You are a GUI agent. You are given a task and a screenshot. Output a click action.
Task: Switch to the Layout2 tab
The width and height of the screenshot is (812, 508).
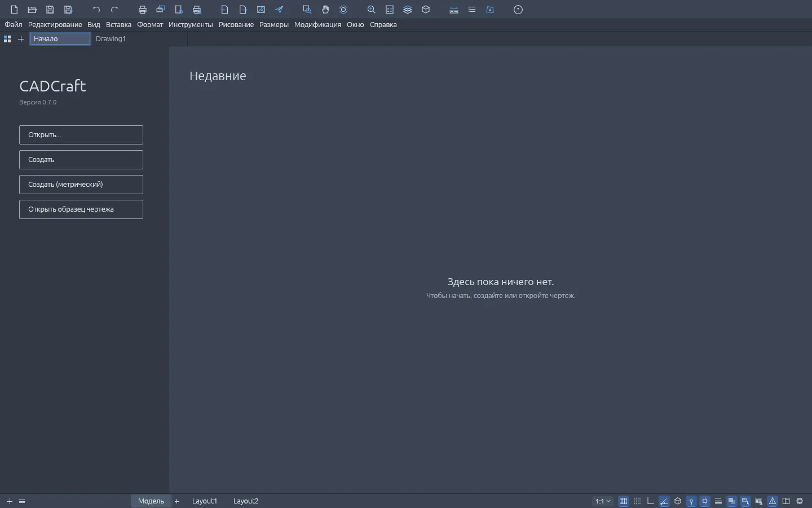pos(246,501)
